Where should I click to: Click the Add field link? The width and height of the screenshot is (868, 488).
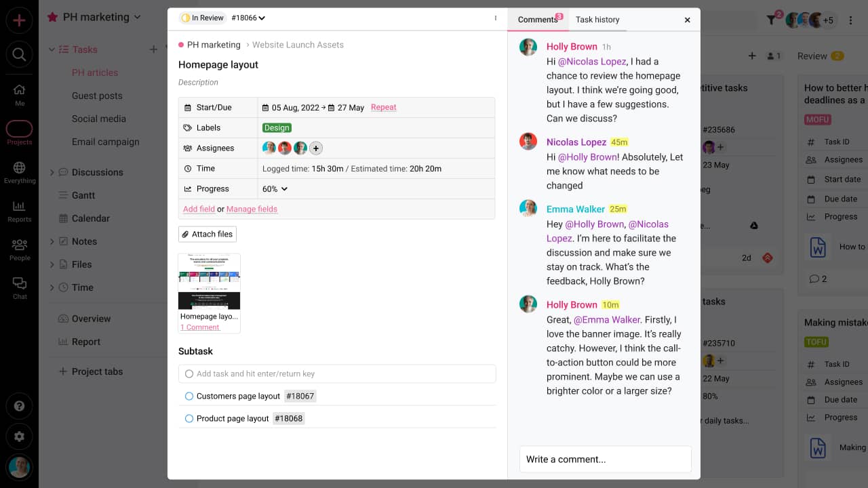(199, 209)
